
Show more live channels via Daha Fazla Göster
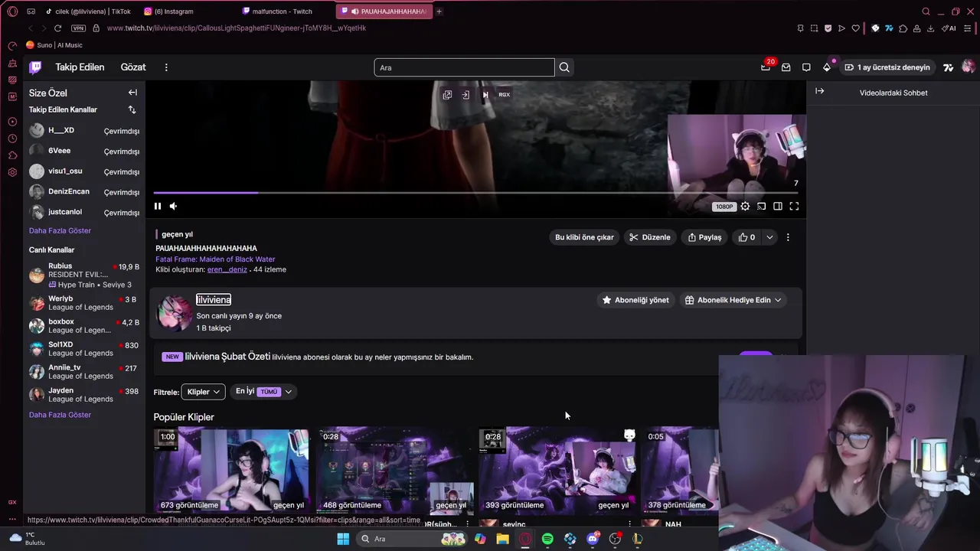tap(60, 415)
